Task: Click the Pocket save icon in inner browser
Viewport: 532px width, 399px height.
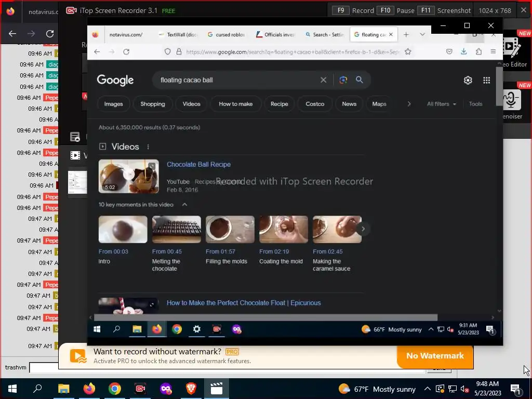Action: point(449,51)
